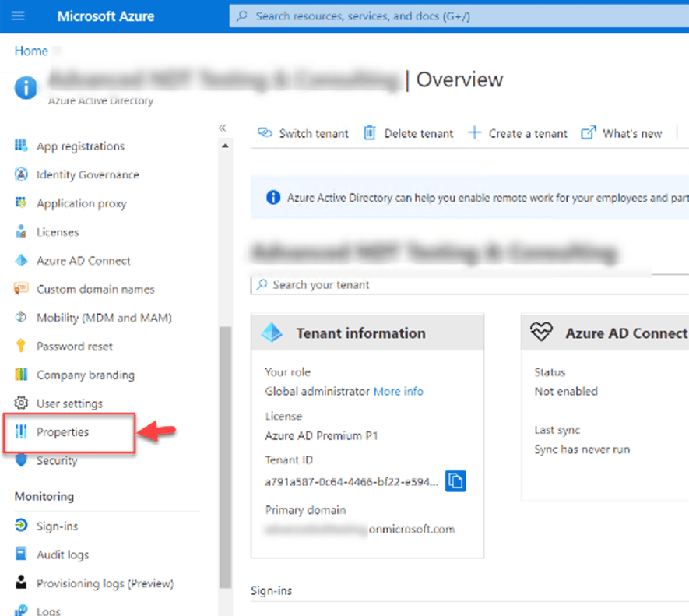This screenshot has height=616, width=689.
Task: Click More info next to Global administrator
Action: pos(398,391)
